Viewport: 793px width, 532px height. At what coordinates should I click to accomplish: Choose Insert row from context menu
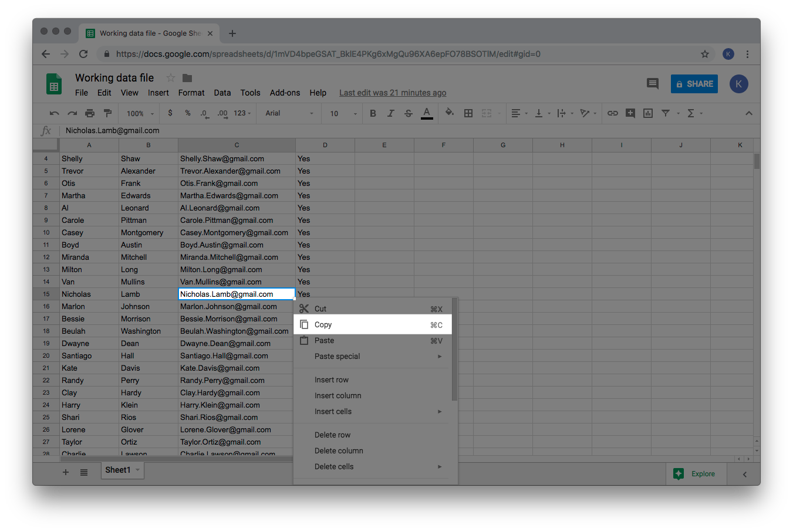[x=373, y=379]
